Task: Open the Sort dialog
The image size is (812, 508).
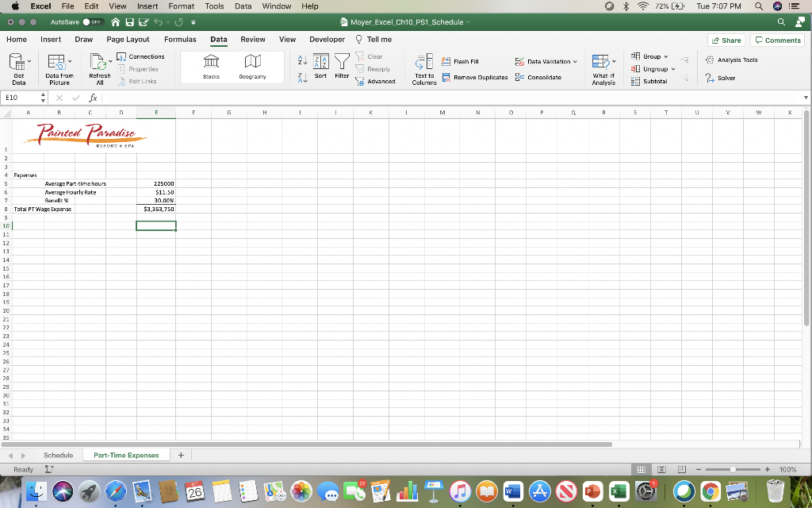Action: (320, 67)
